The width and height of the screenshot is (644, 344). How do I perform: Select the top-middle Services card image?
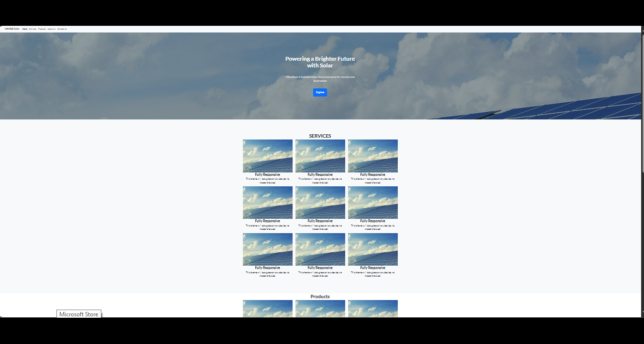[320, 156]
